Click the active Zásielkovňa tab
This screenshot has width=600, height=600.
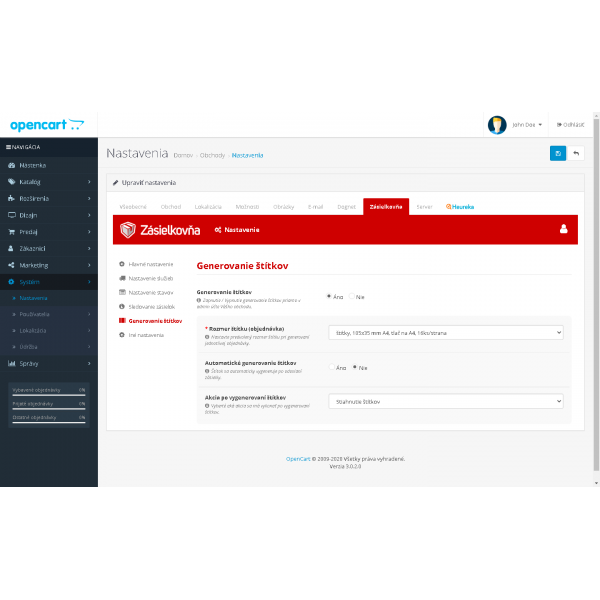386,207
